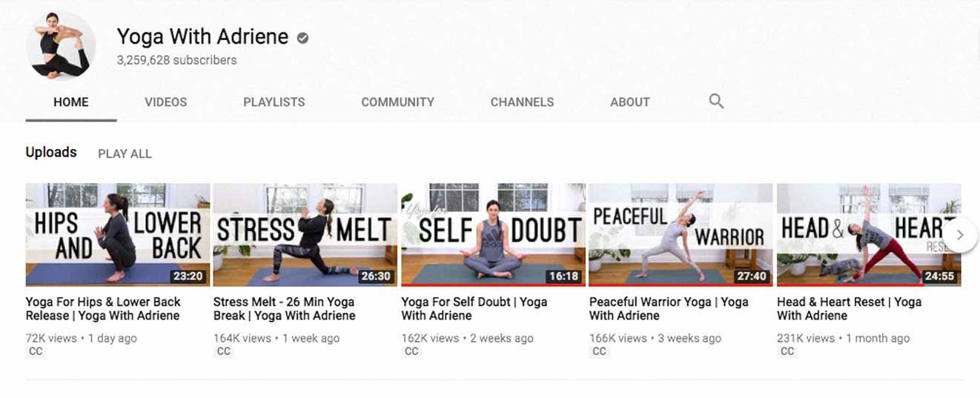Switch to the Videos tab
980x398 pixels.
pyautogui.click(x=165, y=102)
